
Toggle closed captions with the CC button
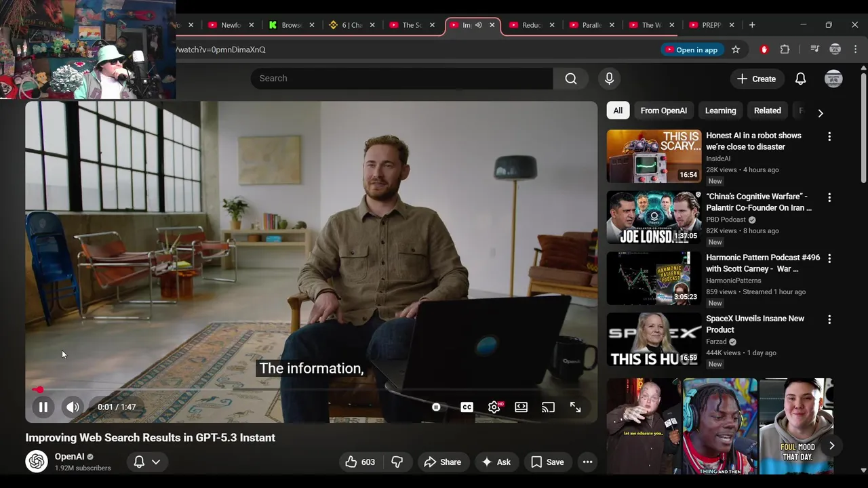click(x=467, y=407)
